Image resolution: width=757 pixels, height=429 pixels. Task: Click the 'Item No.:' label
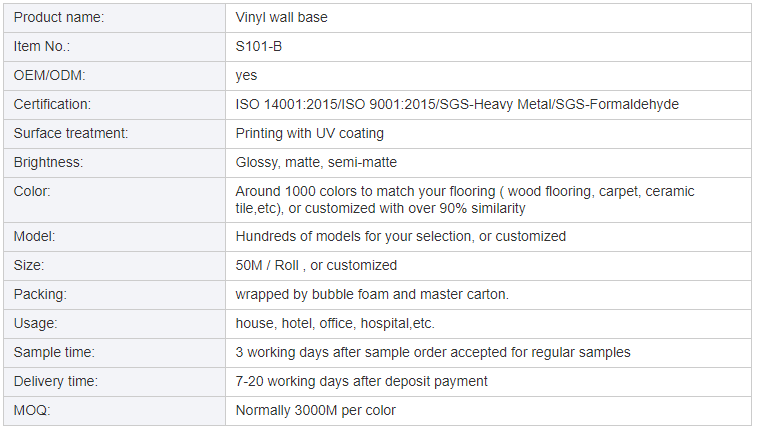[x=42, y=47]
